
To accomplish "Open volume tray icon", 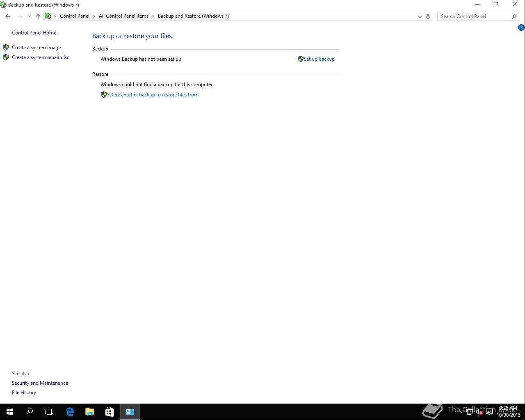I will pyautogui.click(x=479, y=412).
